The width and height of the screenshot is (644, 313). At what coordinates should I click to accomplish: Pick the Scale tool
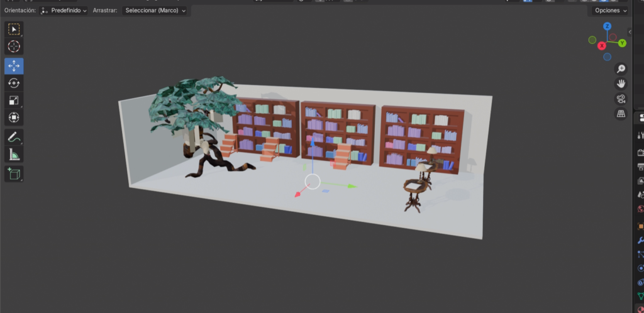14,101
